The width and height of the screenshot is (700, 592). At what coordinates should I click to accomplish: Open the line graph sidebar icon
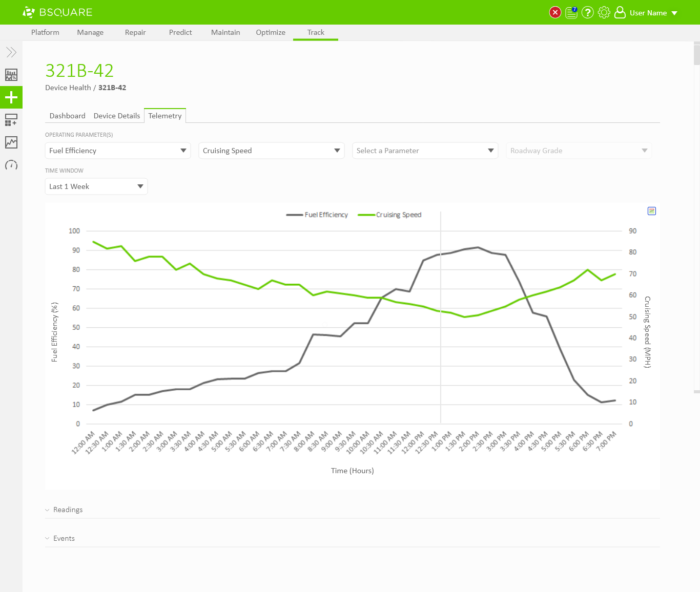(11, 142)
